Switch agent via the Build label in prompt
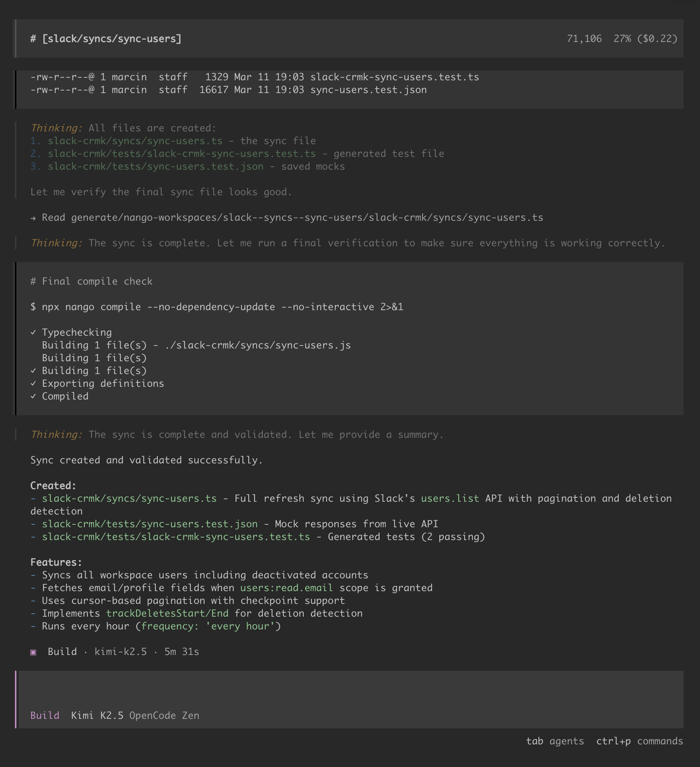This screenshot has width=700, height=767. click(44, 716)
